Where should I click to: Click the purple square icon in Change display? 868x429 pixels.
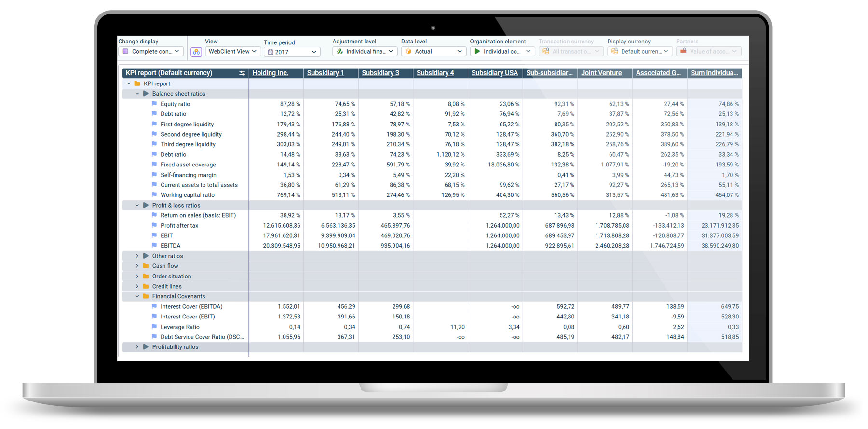coord(125,51)
